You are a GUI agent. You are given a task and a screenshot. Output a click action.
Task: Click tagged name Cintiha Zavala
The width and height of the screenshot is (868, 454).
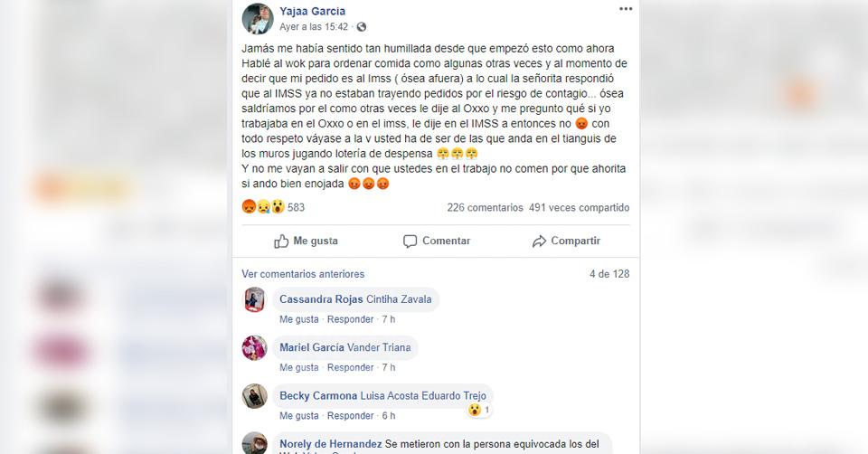[399, 299]
